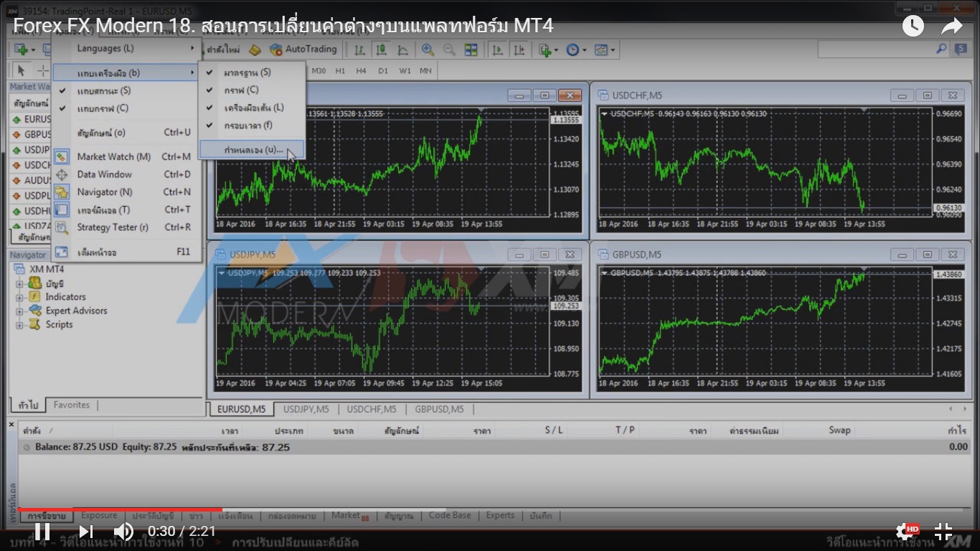This screenshot has height=551, width=980.
Task: Select Expert Advisors in Navigator
Action: (x=76, y=311)
